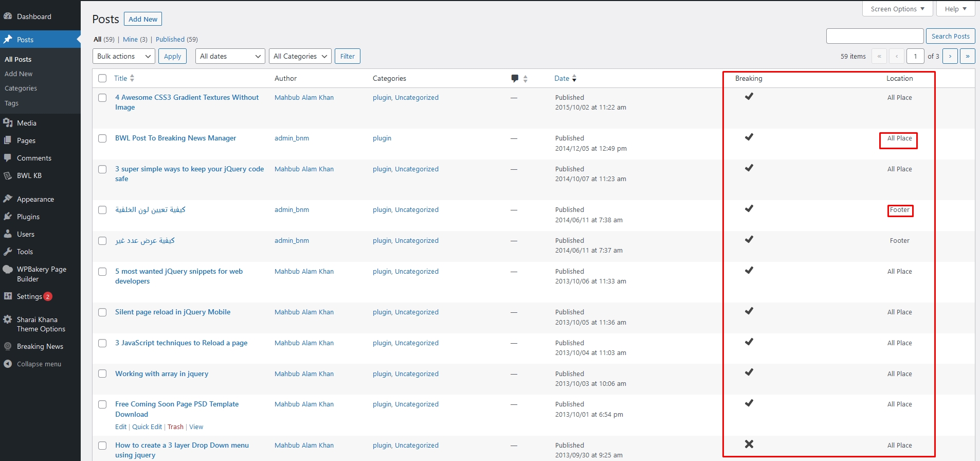
Task: Click the Dashboard gauge icon
Action: point(8,16)
